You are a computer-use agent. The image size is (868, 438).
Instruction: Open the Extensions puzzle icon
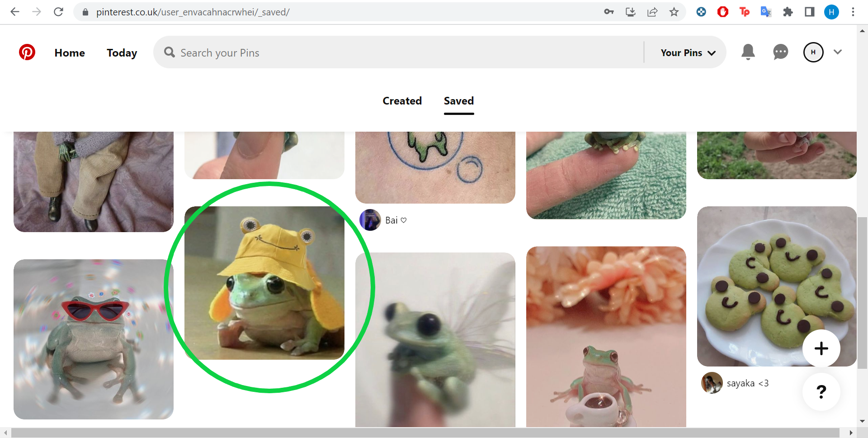[788, 12]
